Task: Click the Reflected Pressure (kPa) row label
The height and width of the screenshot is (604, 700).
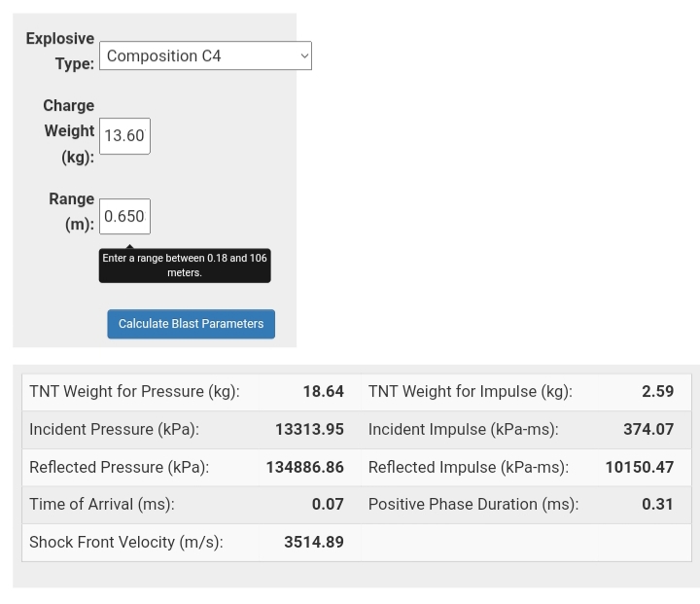Action: [x=119, y=467]
